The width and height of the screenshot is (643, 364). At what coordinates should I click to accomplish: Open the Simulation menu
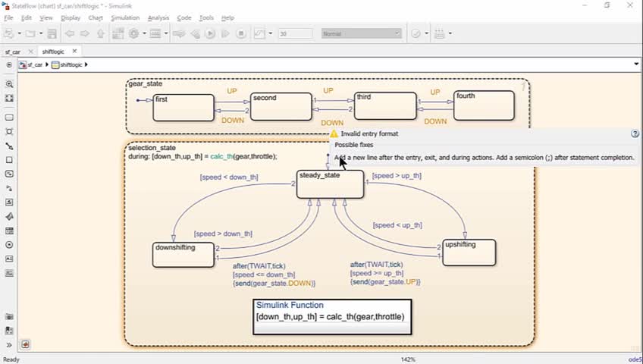coord(125,17)
